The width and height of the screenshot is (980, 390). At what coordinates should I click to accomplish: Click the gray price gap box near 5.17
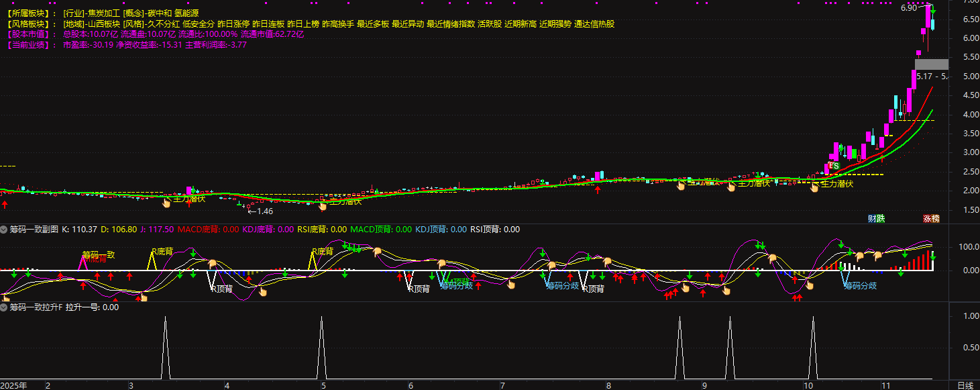pos(931,64)
